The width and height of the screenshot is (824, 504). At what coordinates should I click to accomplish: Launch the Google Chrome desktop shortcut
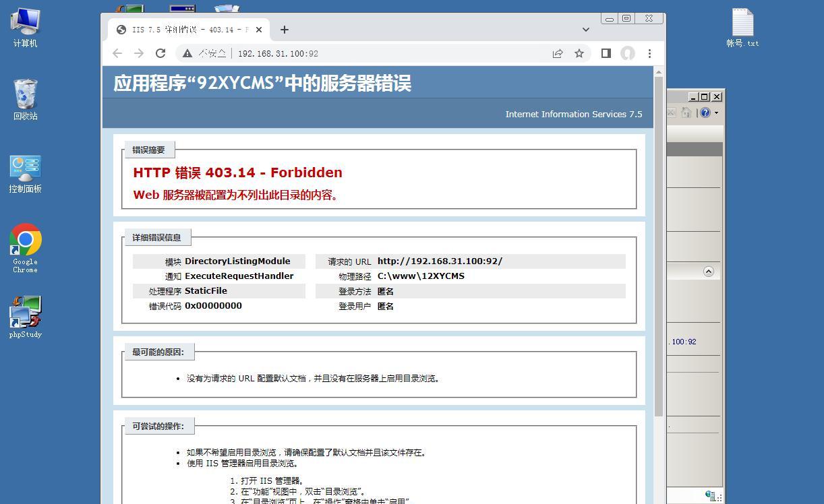[25, 248]
